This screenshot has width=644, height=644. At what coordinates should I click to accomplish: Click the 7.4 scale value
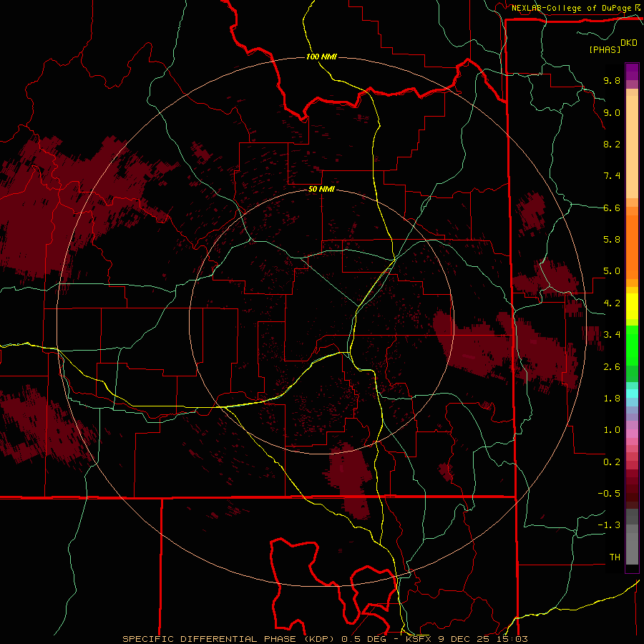pyautogui.click(x=612, y=176)
